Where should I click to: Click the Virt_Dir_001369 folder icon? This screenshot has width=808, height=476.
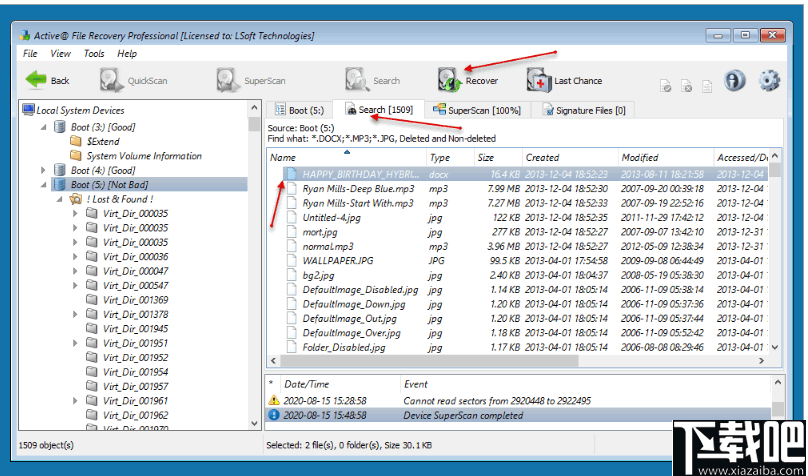tap(92, 300)
